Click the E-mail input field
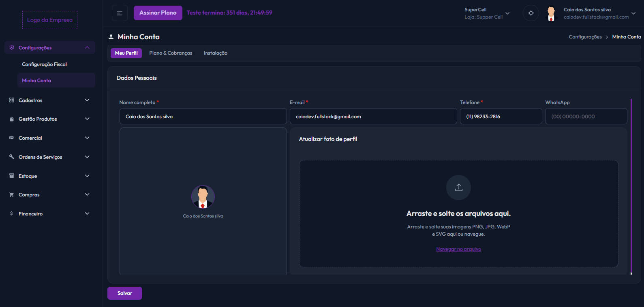Image resolution: width=644 pixels, height=307 pixels. pyautogui.click(x=373, y=116)
